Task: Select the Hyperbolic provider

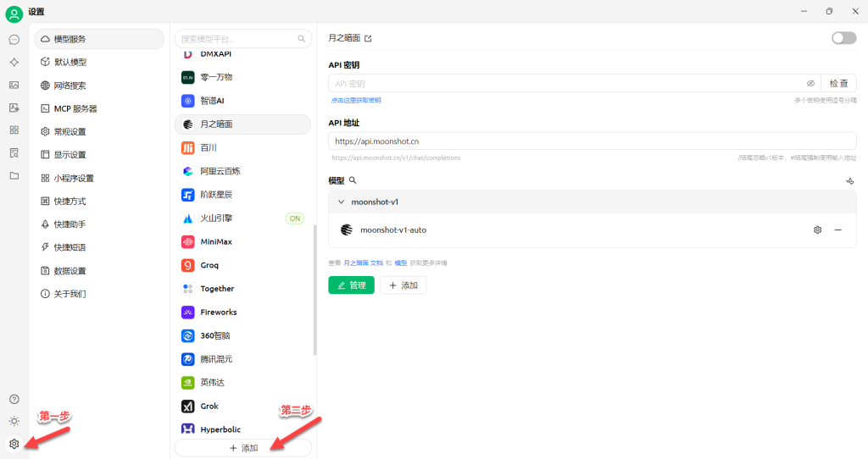Action: click(x=242, y=429)
